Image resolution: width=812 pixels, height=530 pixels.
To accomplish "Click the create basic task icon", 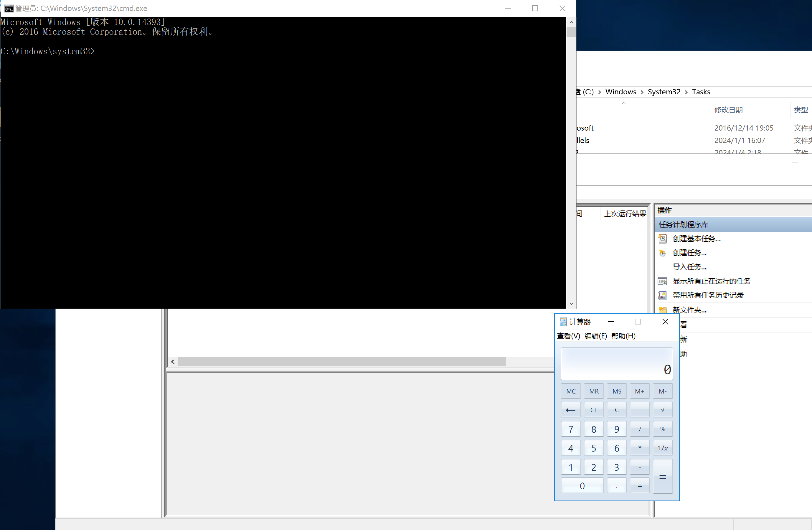I will click(x=662, y=238).
